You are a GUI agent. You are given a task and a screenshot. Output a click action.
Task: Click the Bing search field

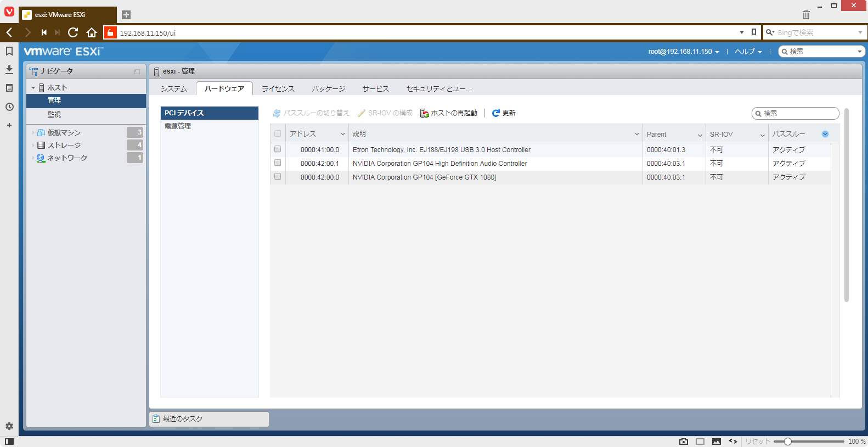[x=814, y=32]
